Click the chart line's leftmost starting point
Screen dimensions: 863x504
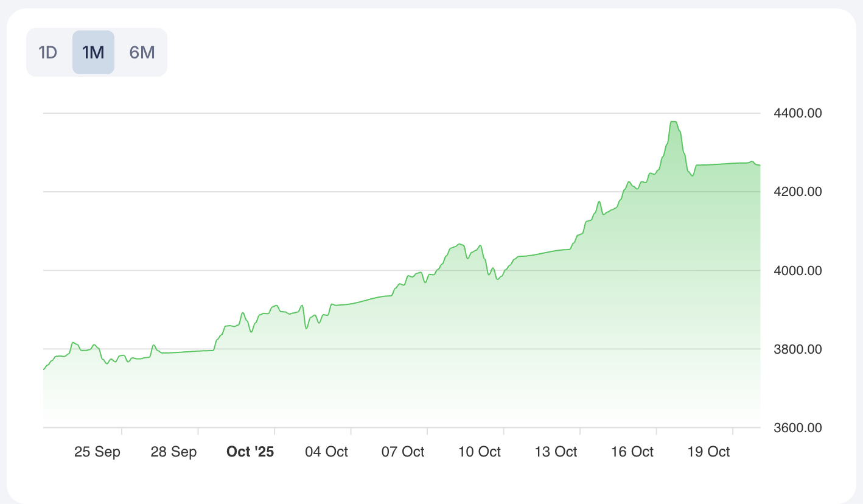pos(44,369)
